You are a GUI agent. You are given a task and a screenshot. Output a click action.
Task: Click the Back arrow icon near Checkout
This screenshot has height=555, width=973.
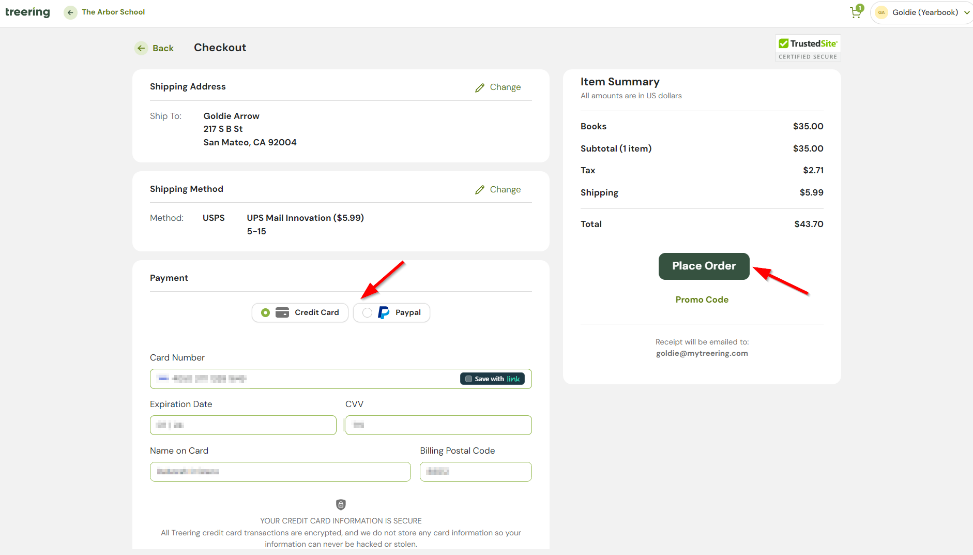[141, 48]
